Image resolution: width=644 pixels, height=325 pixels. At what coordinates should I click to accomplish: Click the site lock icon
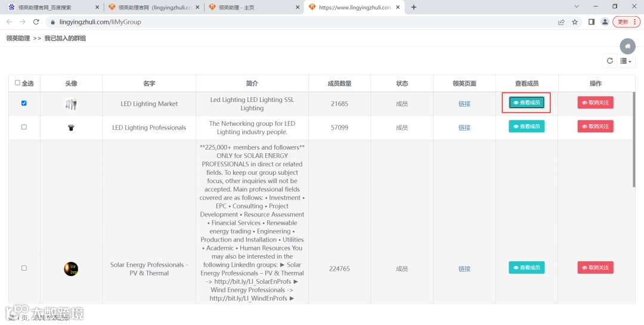[52, 22]
